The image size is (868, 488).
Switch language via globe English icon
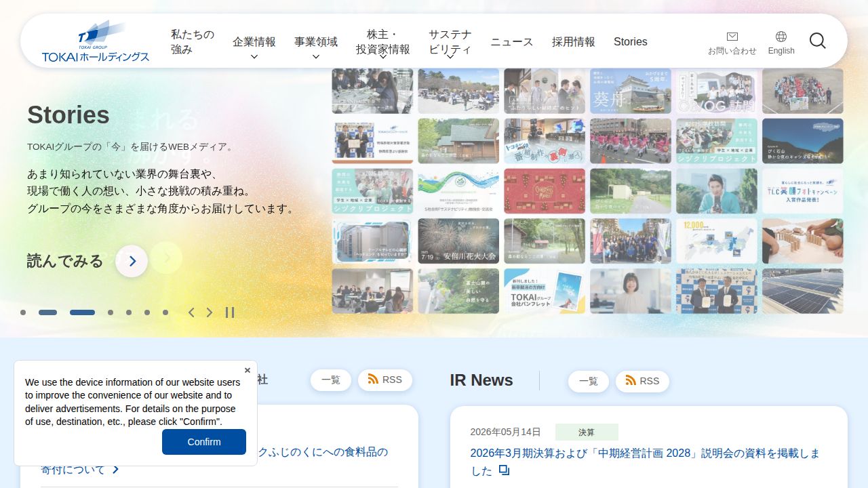tap(781, 43)
